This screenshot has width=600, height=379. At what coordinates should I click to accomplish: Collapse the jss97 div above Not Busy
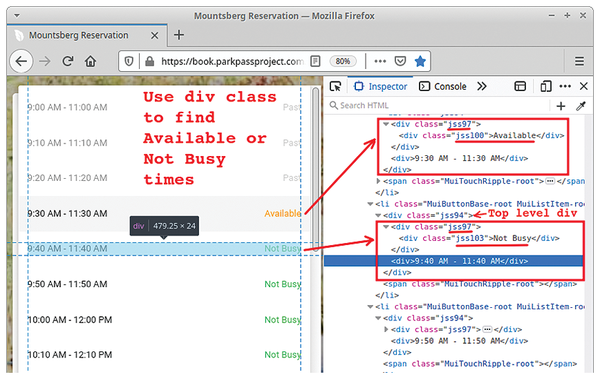tap(386, 227)
